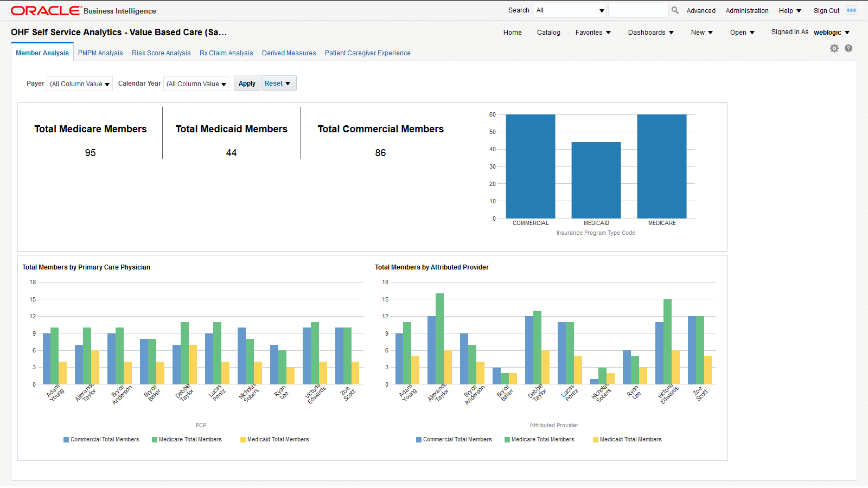This screenshot has height=488, width=868.
Task: Expand the Reset button dropdown arrow
Action: (289, 83)
